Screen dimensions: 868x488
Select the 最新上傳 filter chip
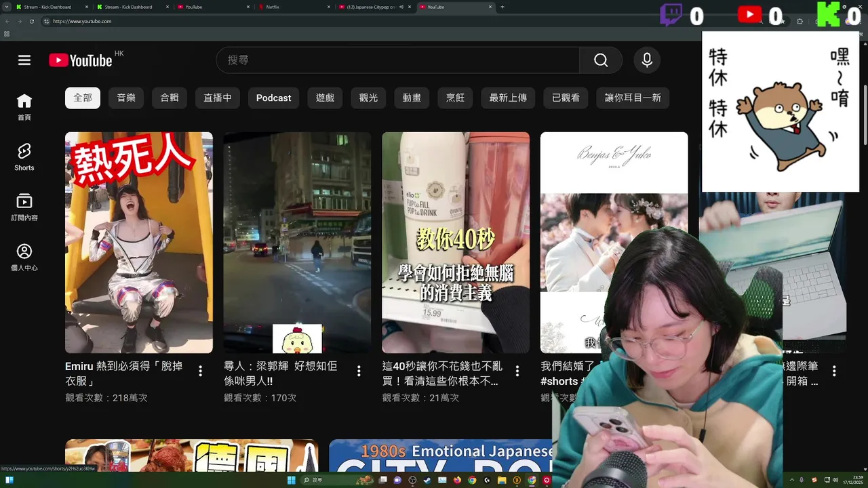click(x=508, y=98)
